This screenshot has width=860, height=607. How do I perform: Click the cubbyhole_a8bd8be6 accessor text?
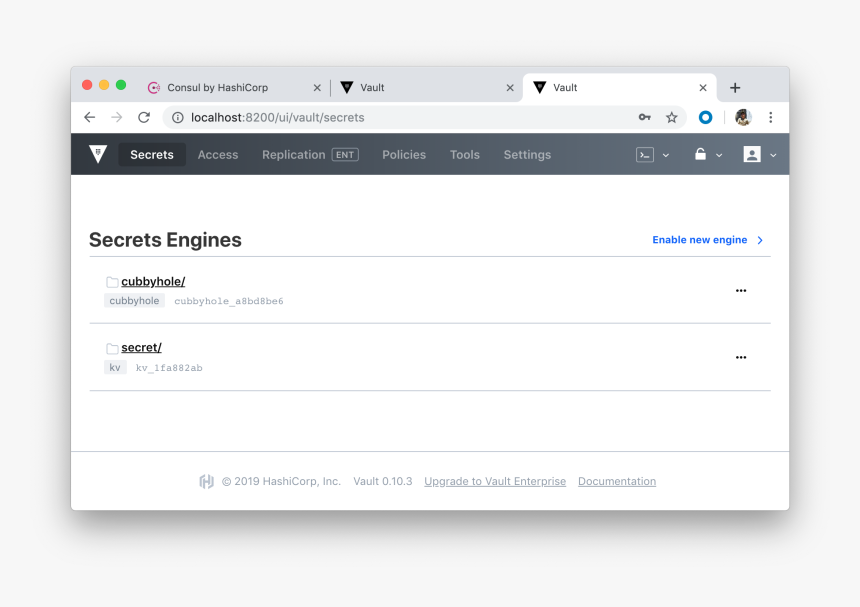(x=229, y=301)
